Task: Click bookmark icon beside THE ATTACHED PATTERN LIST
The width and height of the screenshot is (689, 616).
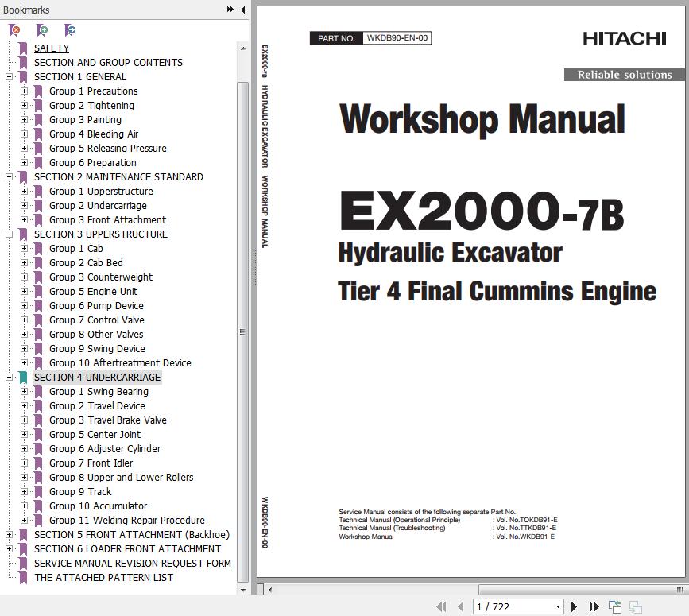Action: [23, 577]
